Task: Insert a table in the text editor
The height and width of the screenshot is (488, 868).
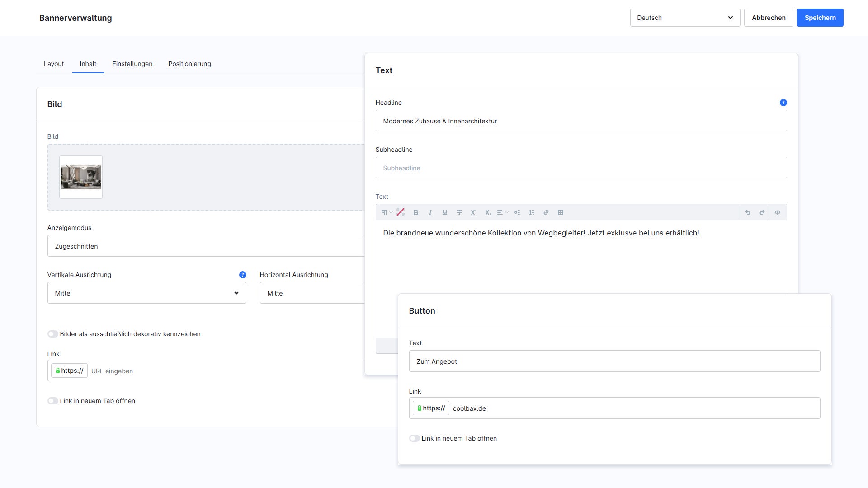Action: click(560, 212)
